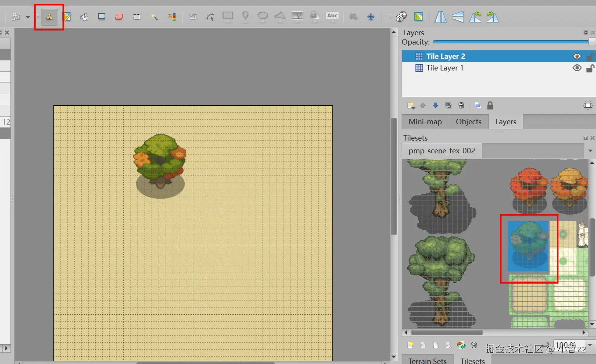Switch to the Mini-map tab
This screenshot has width=596, height=364.
[x=425, y=122]
